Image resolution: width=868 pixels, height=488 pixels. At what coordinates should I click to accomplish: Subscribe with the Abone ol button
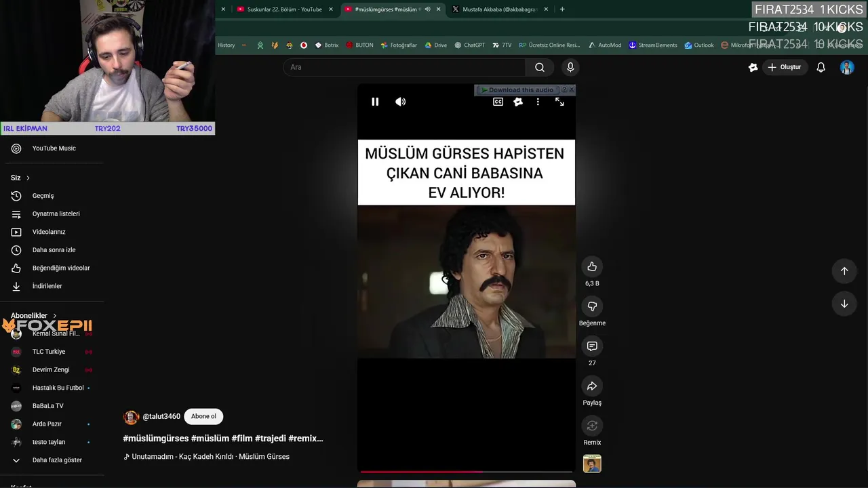(203, 416)
